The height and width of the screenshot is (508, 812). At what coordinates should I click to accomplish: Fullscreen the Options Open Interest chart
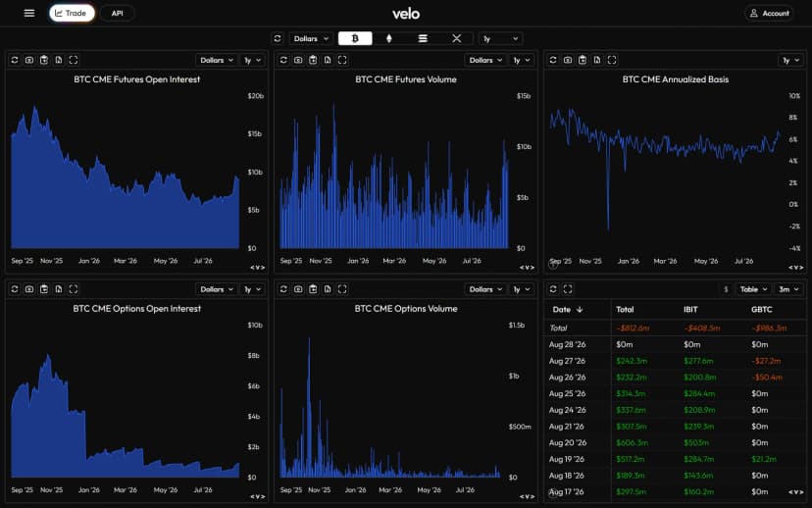tap(74, 289)
